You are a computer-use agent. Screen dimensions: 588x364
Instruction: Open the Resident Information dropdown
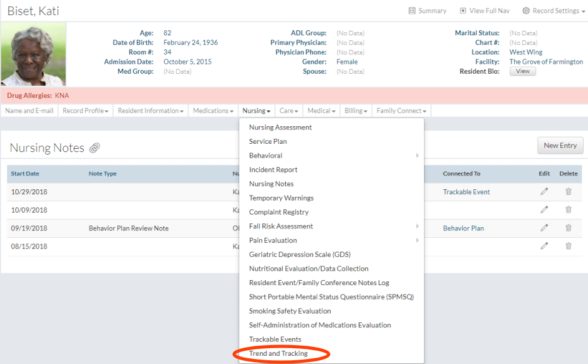click(151, 111)
